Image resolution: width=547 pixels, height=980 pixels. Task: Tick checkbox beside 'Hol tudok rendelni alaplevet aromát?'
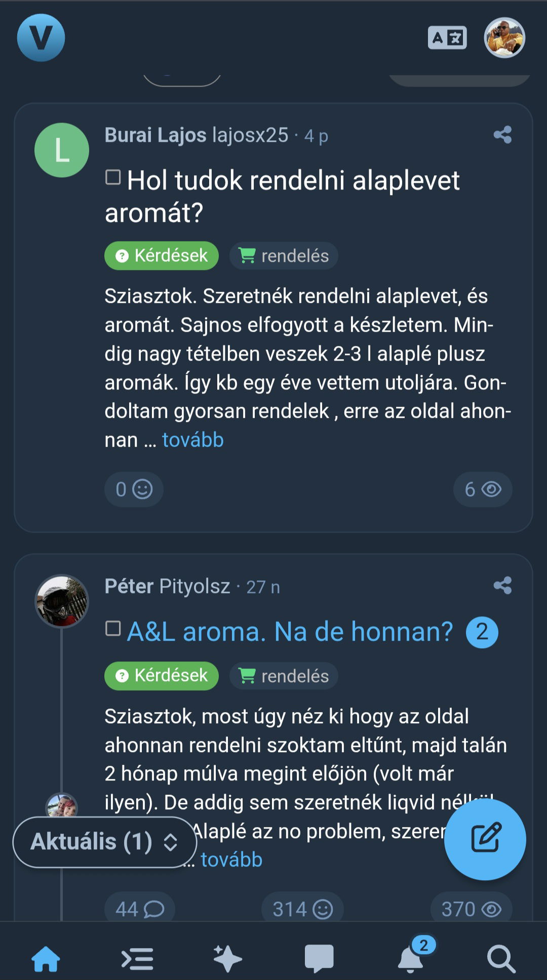(113, 177)
